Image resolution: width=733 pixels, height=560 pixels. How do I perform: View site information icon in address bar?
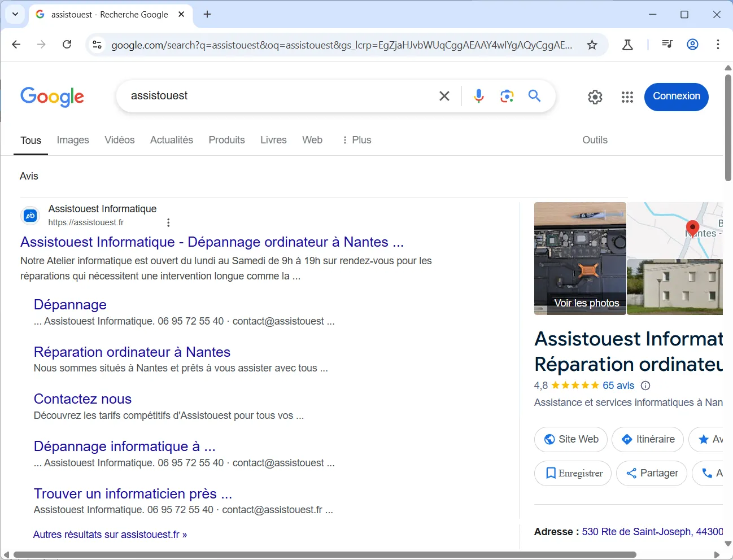tap(97, 45)
